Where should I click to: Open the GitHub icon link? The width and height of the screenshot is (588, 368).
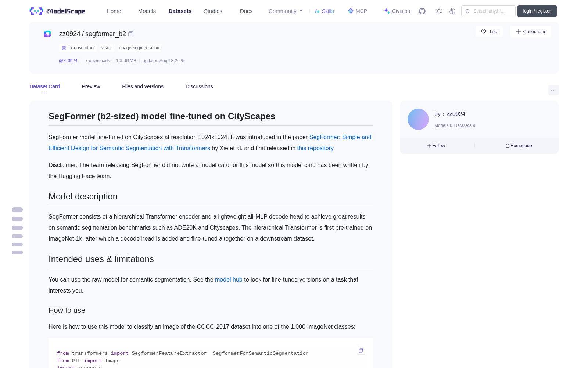[422, 11]
